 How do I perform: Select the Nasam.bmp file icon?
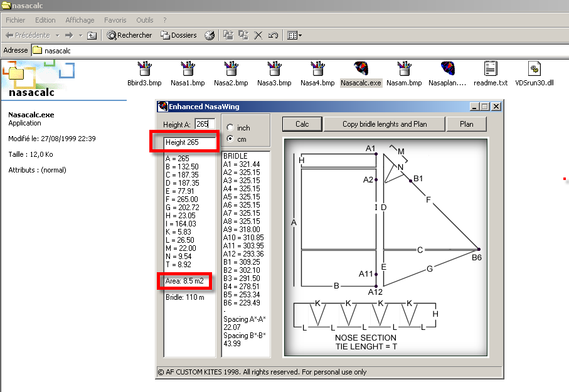(x=404, y=68)
